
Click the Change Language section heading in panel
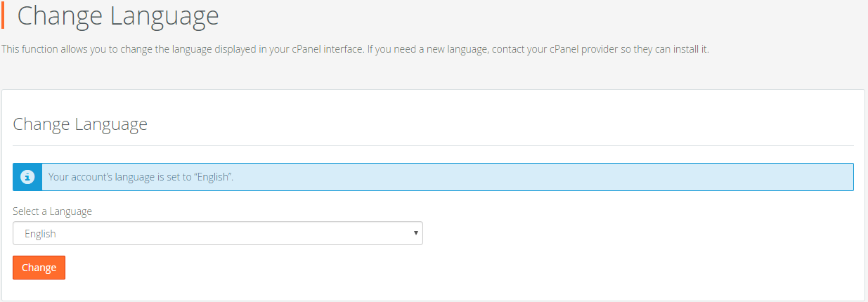tap(80, 124)
